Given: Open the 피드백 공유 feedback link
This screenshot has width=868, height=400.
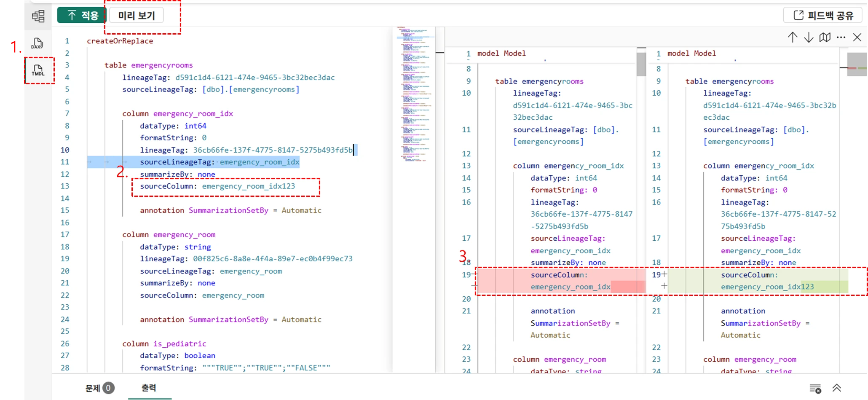Looking at the screenshot, I should pos(823,16).
